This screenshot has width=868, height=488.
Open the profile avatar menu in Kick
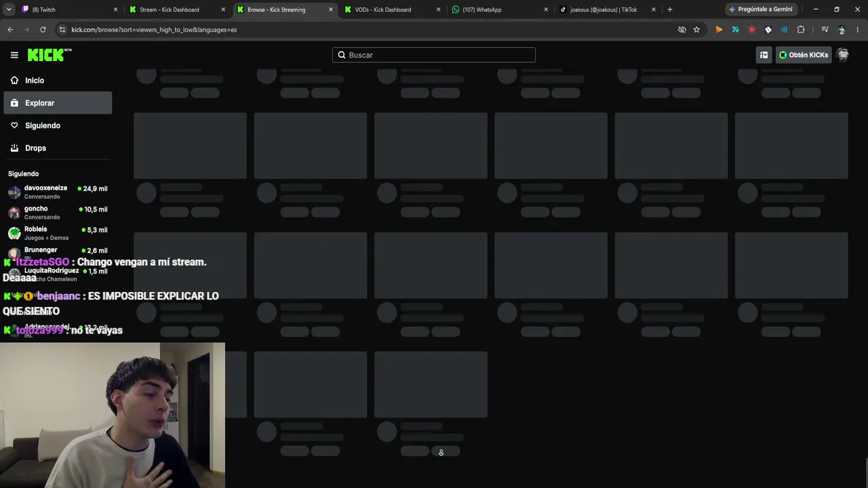tap(843, 55)
